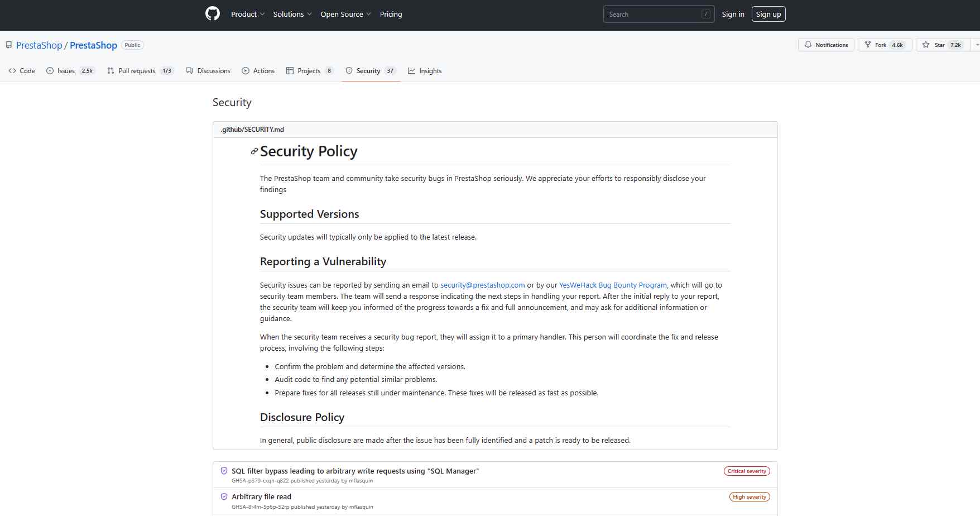The image size is (980, 516).
Task: Click the GitHub logo icon
Action: (x=213, y=14)
